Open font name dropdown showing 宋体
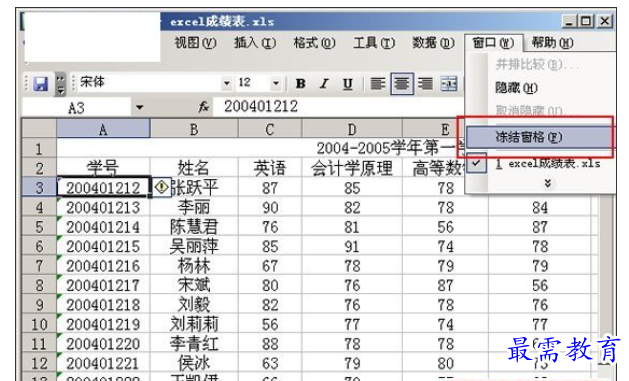The width and height of the screenshot is (629, 381). coord(227,83)
